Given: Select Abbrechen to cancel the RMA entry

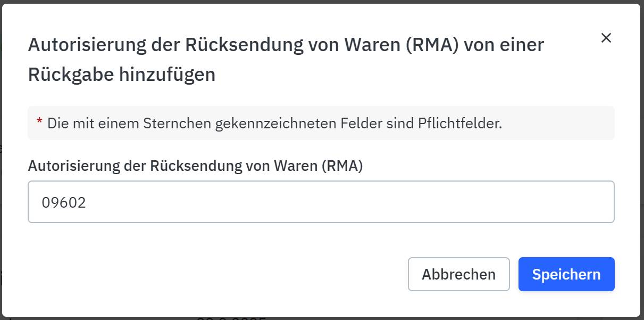Looking at the screenshot, I should [x=458, y=274].
